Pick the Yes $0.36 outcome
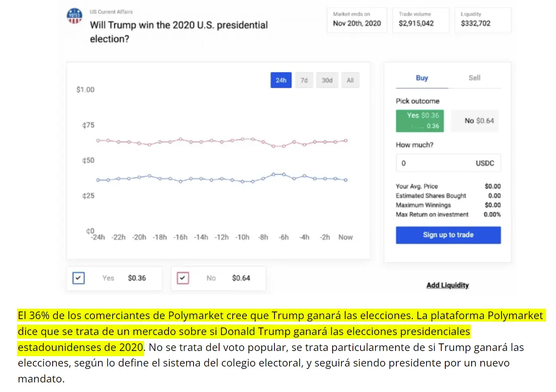 (x=420, y=121)
